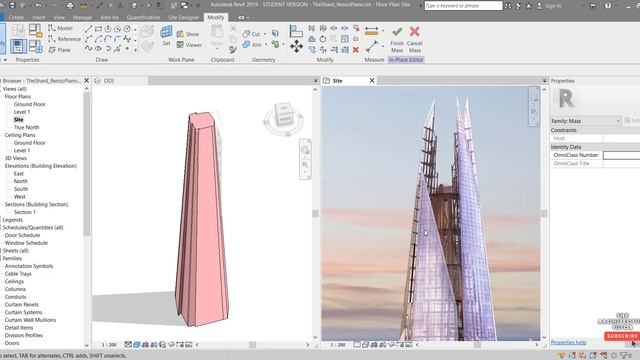Select the Circle draw tool
Screen dimensions: 640x360
click(127, 29)
